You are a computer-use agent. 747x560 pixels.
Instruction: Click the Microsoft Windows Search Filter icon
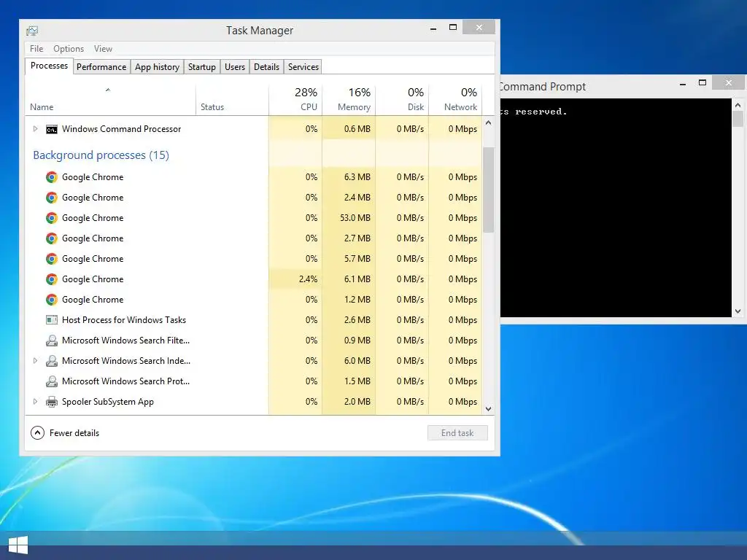[x=52, y=341]
